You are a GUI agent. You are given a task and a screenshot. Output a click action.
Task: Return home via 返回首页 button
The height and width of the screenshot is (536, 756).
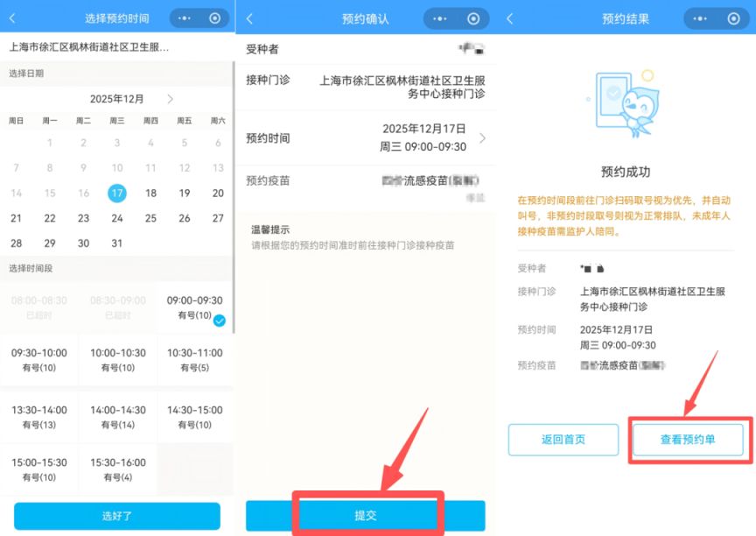tap(563, 440)
